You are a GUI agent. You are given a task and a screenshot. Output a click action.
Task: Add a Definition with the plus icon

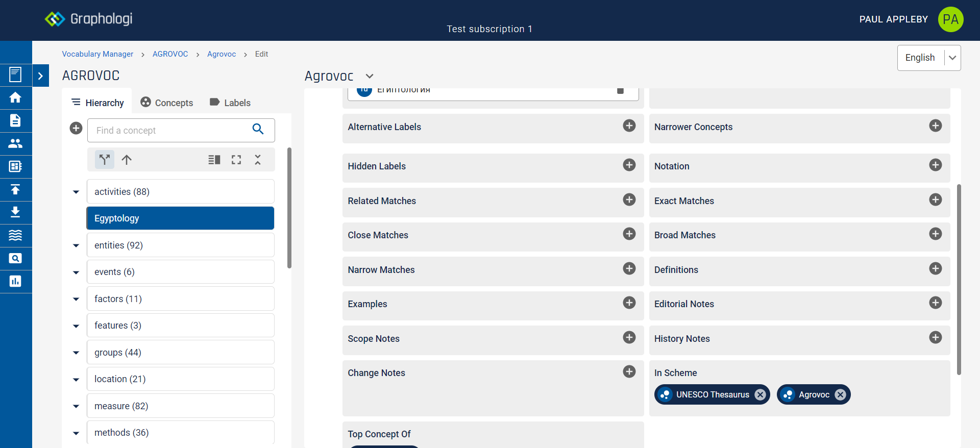[x=936, y=268]
